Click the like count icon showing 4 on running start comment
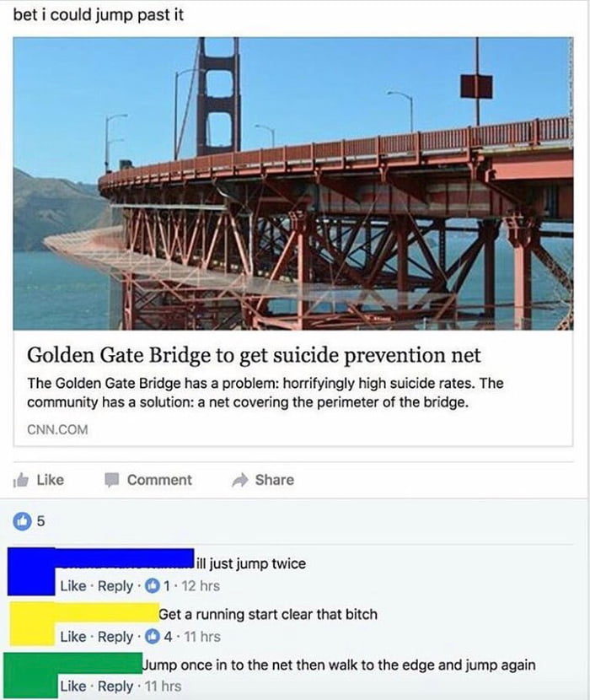Image resolution: width=590 pixels, height=700 pixels. 153,636
